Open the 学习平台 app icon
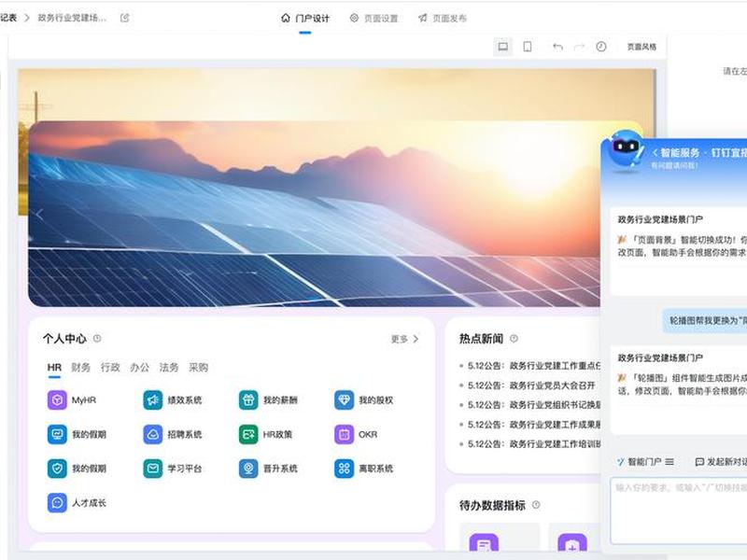Image resolution: width=747 pixels, height=560 pixels. coord(153,469)
